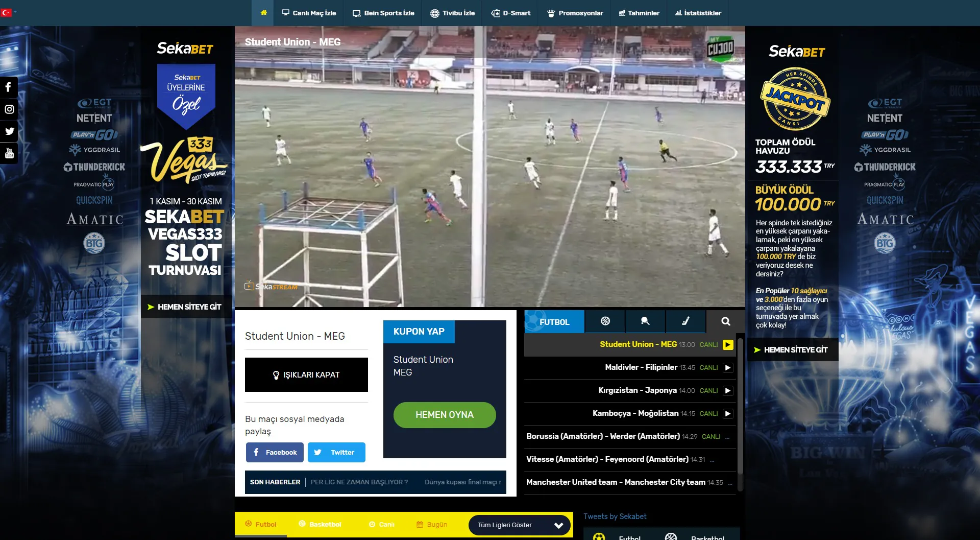This screenshot has width=980, height=540.
Task: Play the Maldivler - Filipinler stream
Action: click(x=728, y=368)
